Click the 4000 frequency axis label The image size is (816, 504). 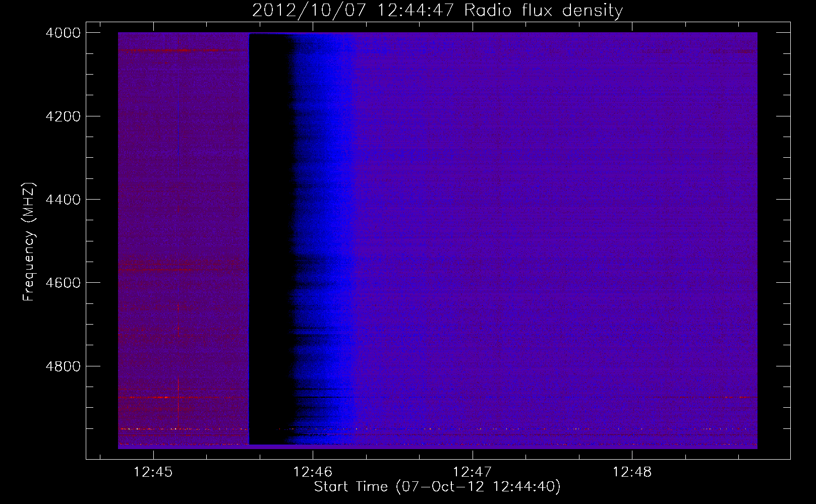coord(63,33)
